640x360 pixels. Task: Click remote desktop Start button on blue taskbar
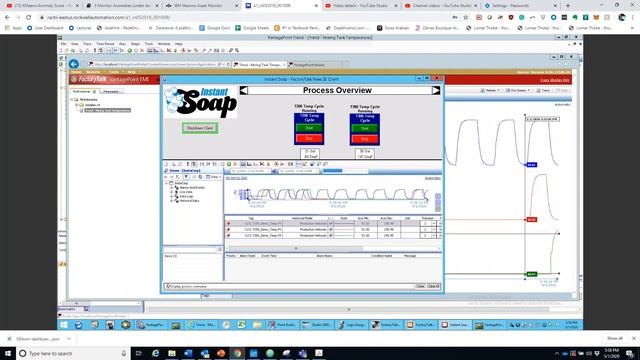(64, 325)
